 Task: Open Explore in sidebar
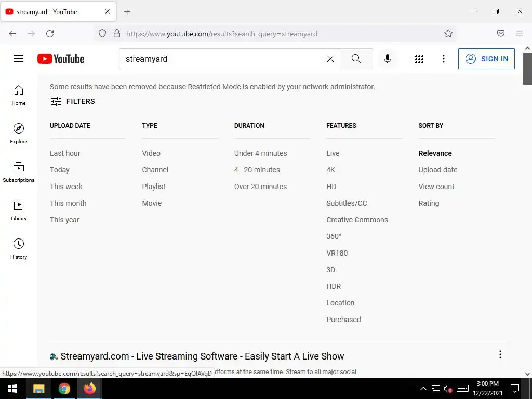tap(19, 134)
